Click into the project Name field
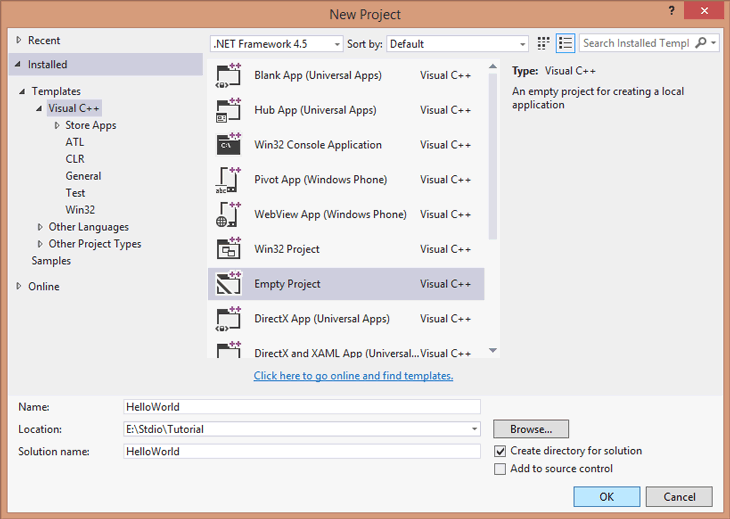Image resolution: width=730 pixels, height=519 pixels. click(301, 407)
